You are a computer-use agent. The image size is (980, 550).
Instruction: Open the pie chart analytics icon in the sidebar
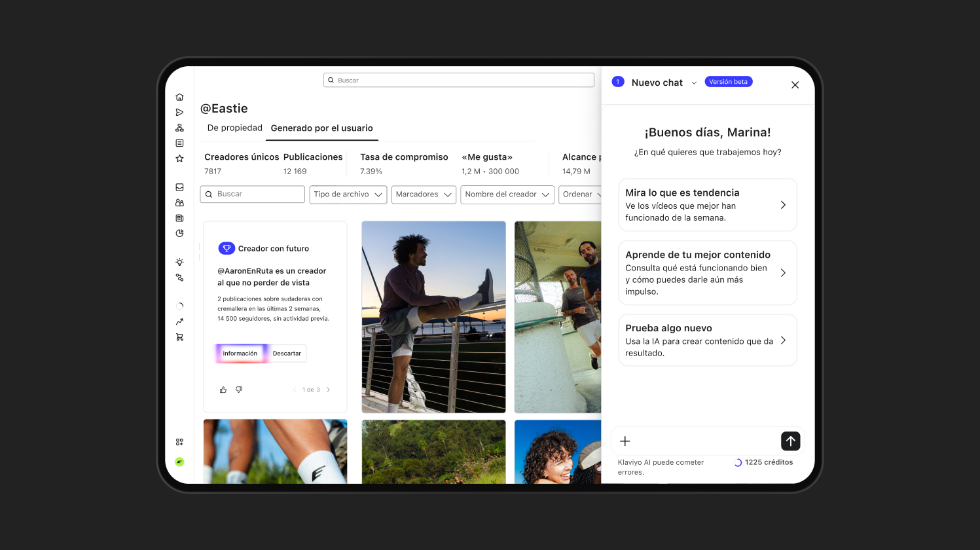coord(179,233)
